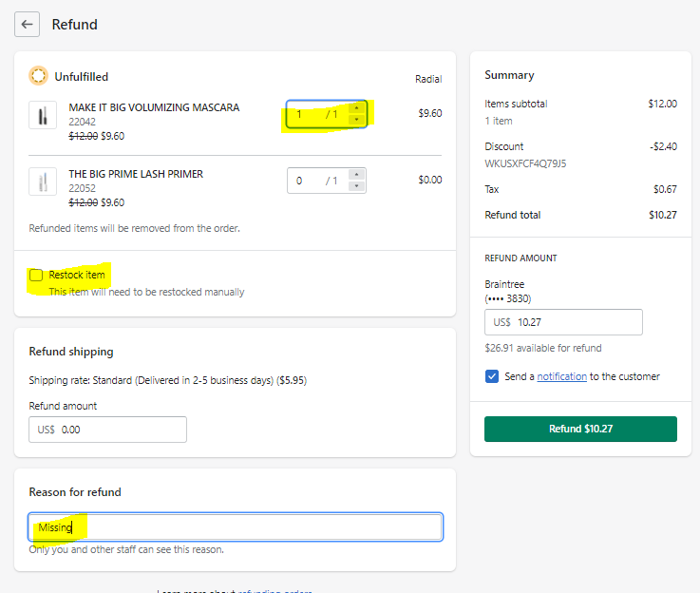This screenshot has width=700, height=593.
Task: Open the notification link
Action: 561,376
